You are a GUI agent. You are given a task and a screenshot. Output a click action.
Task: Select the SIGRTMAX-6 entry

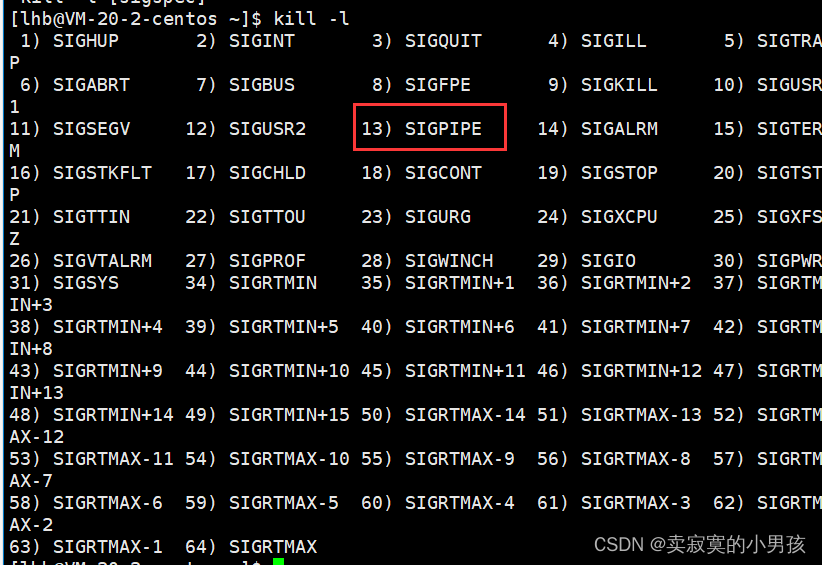click(108, 503)
